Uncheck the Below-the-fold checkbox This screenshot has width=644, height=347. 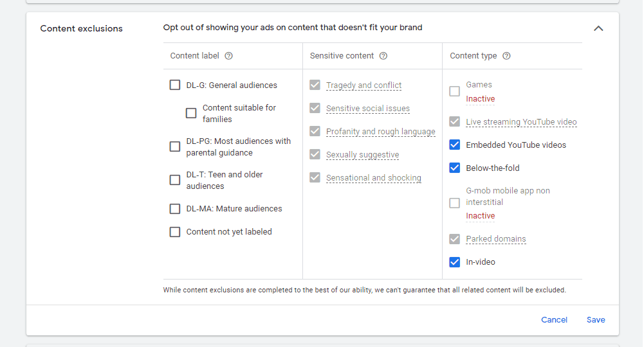(455, 168)
